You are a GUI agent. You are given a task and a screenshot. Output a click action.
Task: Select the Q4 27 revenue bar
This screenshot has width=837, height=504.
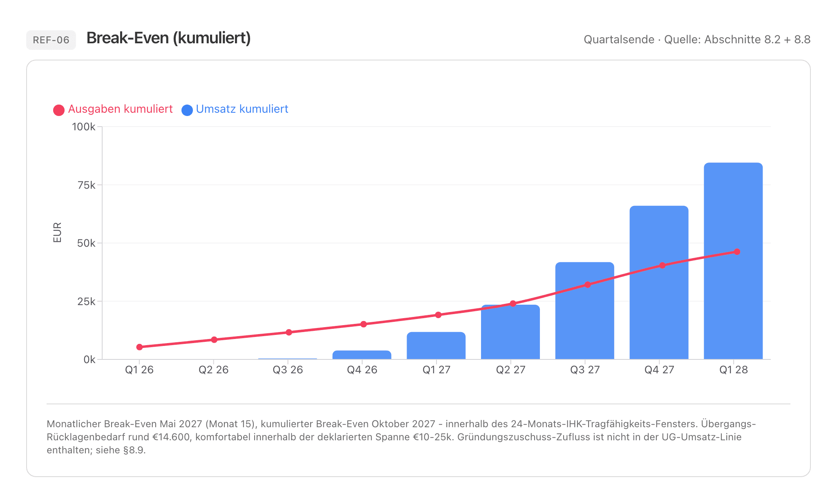[x=659, y=283]
